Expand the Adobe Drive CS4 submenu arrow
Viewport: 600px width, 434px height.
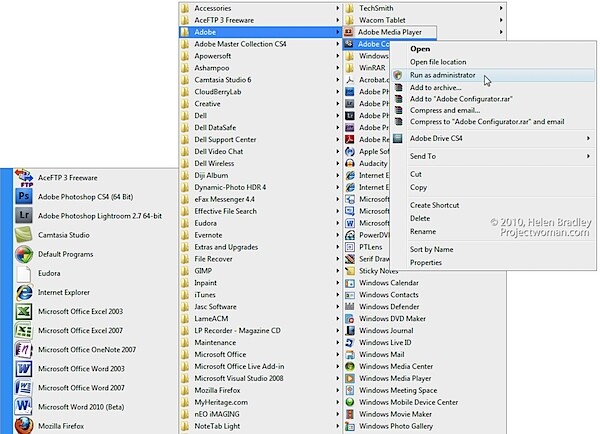point(588,138)
